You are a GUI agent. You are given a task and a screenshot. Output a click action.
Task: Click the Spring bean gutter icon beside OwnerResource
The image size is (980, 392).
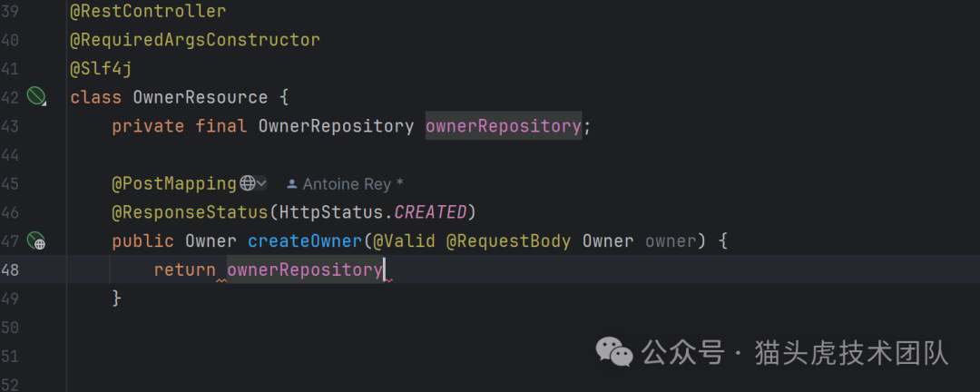tap(35, 96)
